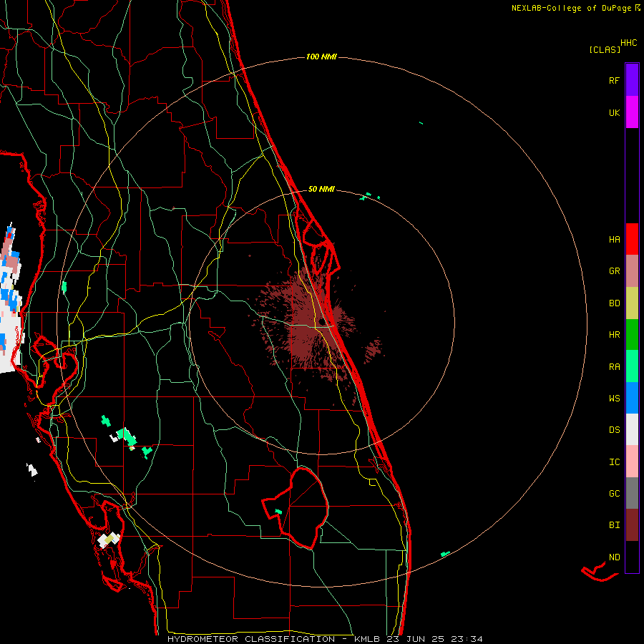
Task: Click the DS legend label
Action: coord(614,430)
